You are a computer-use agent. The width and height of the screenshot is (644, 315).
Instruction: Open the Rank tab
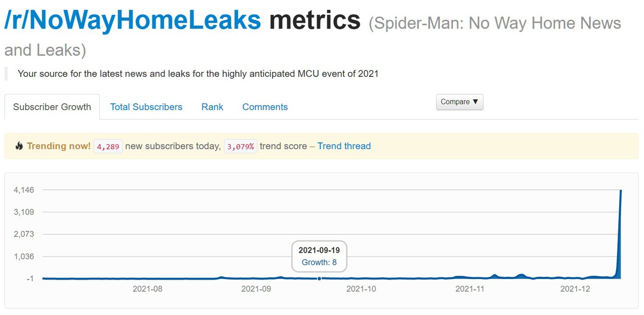tap(212, 107)
